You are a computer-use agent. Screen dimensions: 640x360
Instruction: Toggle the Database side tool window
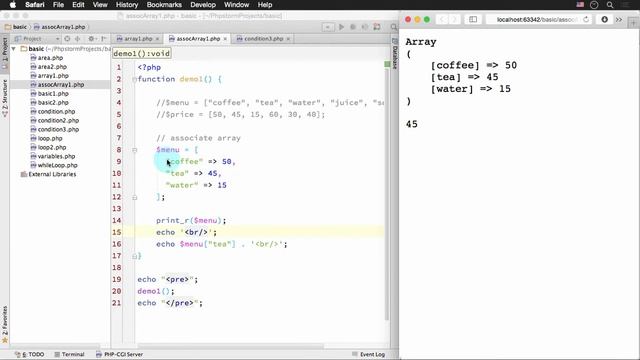pos(395,53)
